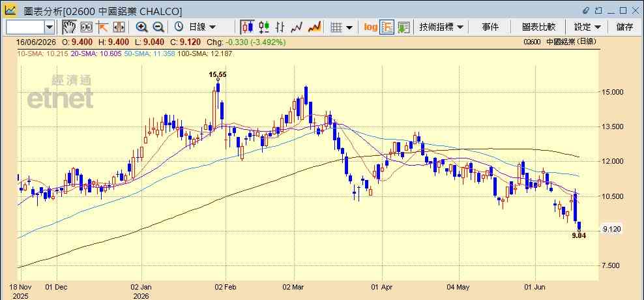Image resolution: width=644 pixels, height=300 pixels.
Task: Open 圖表比較 chart comparison
Action: coord(538,27)
